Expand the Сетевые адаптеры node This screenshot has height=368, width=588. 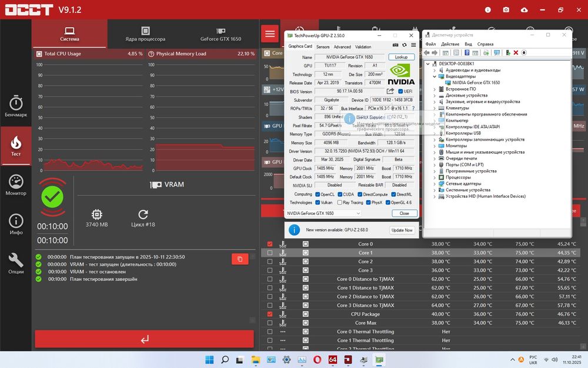click(x=435, y=184)
